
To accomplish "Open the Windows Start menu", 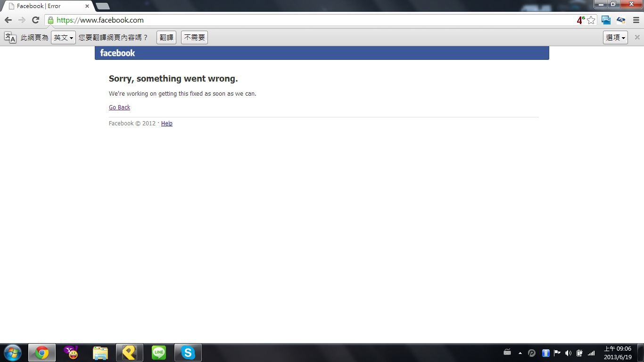I will point(13,353).
